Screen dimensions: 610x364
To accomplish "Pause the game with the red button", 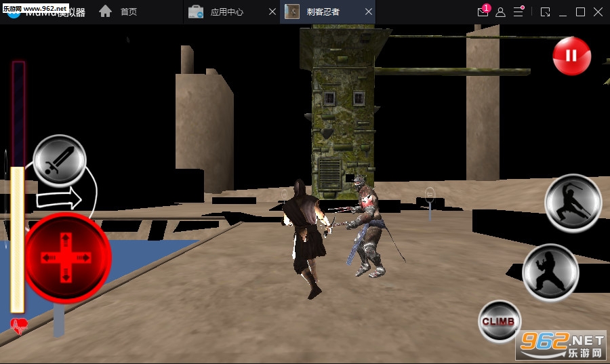I will pos(571,56).
